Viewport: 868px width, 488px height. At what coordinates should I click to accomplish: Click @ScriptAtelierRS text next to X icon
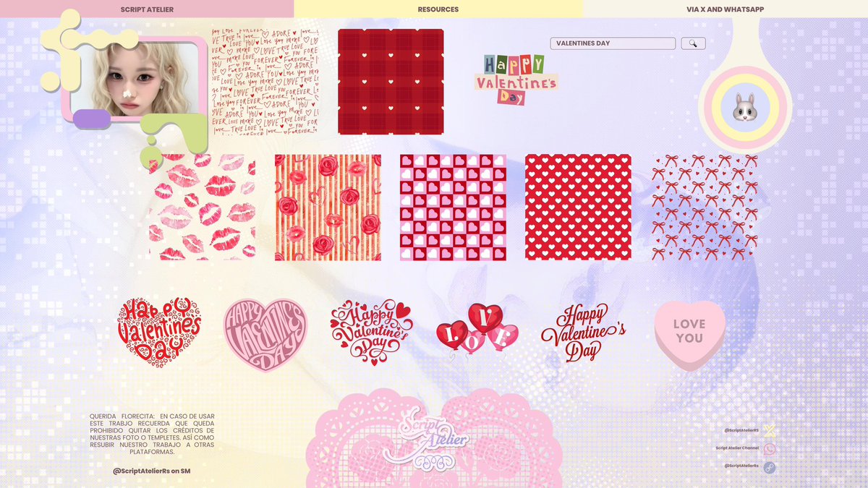[x=741, y=430]
